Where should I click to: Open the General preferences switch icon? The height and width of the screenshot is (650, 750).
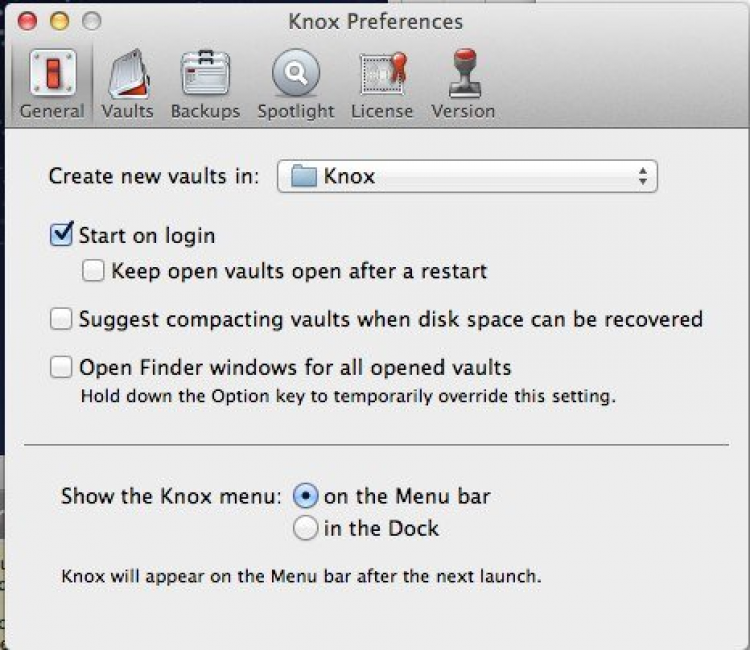tap(51, 72)
